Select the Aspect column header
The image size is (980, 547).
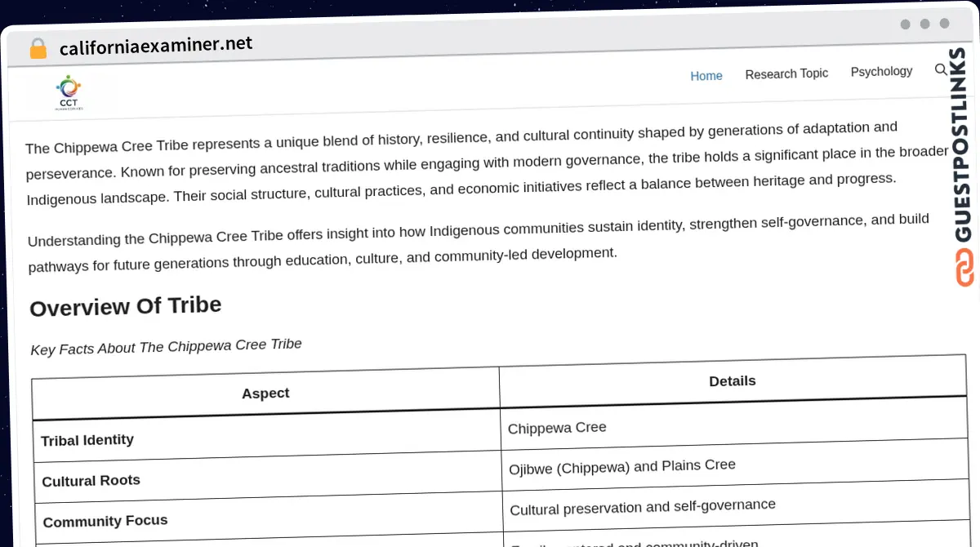[265, 393]
